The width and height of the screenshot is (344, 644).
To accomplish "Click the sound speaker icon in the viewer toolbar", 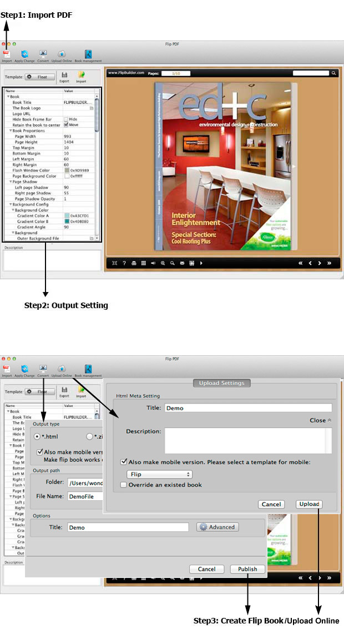I will click(153, 263).
